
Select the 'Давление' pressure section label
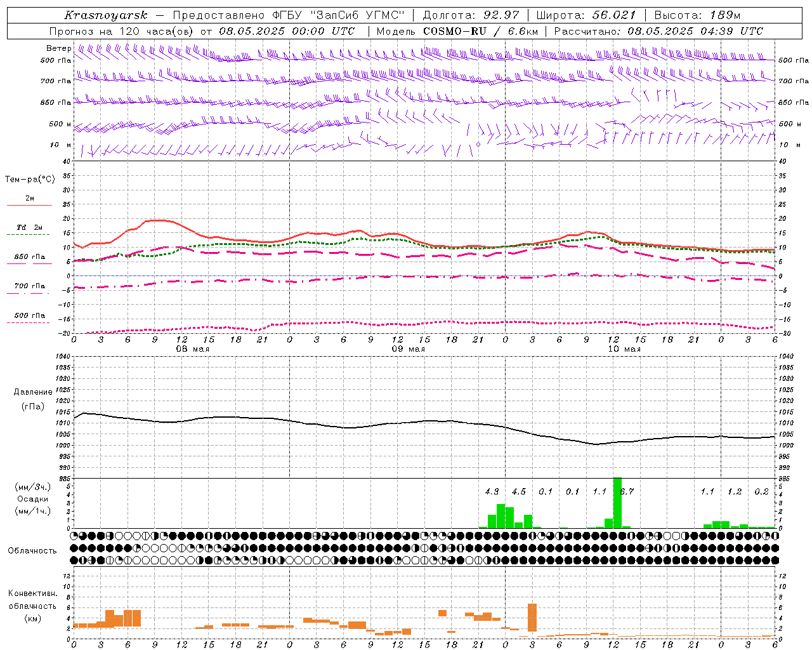pyautogui.click(x=33, y=392)
